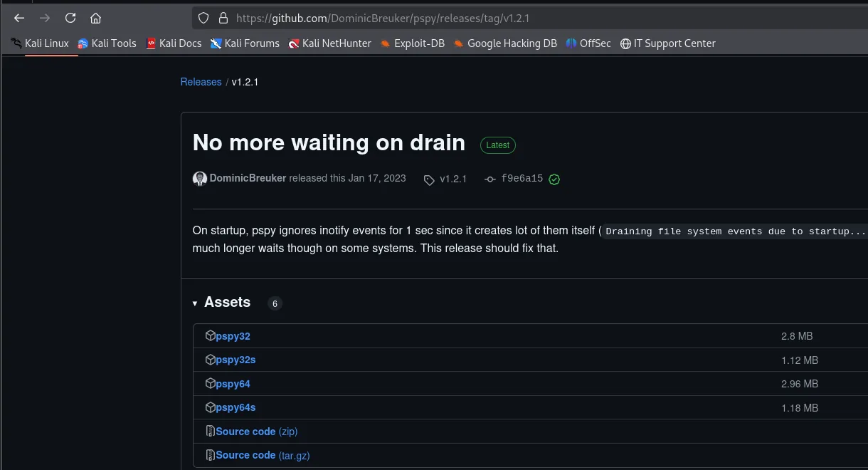The height and width of the screenshot is (470, 868).
Task: Click the zip file icon for Source code (tar.gz)
Action: tap(210, 454)
